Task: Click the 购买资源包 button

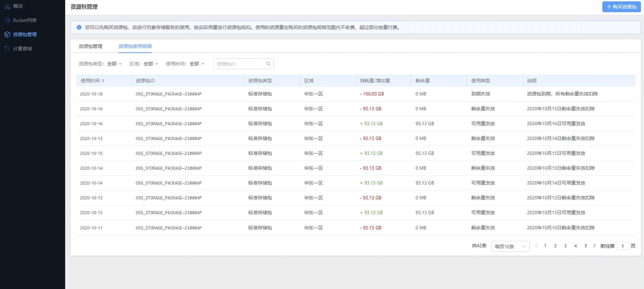Action: [621, 7]
